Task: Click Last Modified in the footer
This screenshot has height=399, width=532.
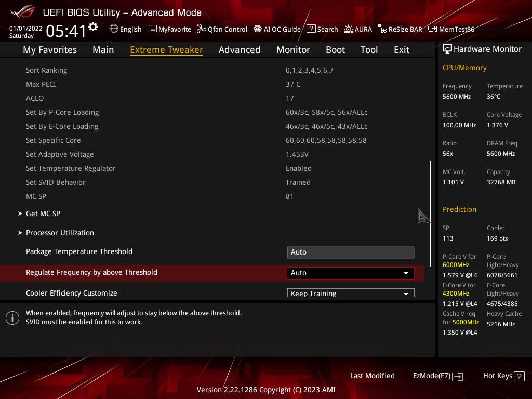Action: point(372,376)
